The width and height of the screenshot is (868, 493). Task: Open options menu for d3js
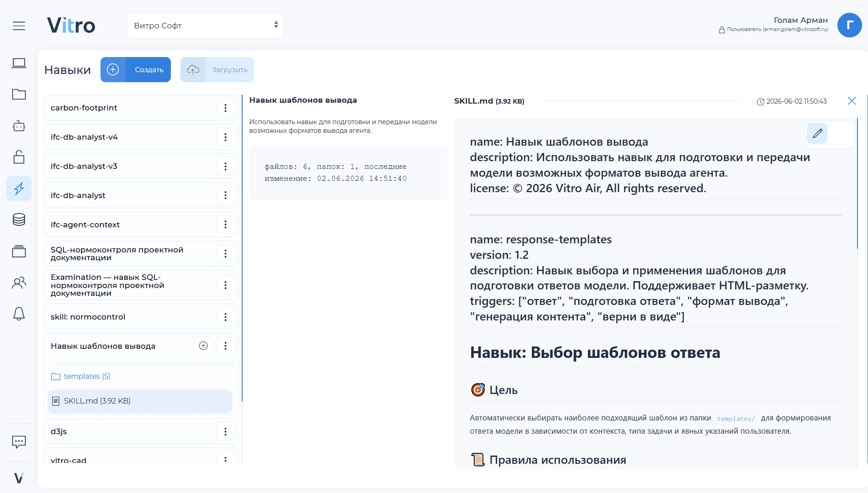pos(225,431)
